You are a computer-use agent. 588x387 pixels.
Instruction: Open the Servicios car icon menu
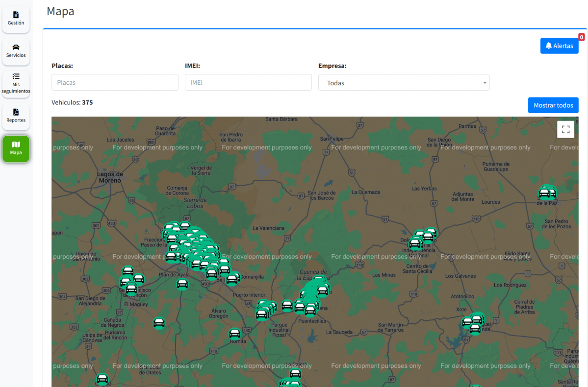[x=16, y=51]
